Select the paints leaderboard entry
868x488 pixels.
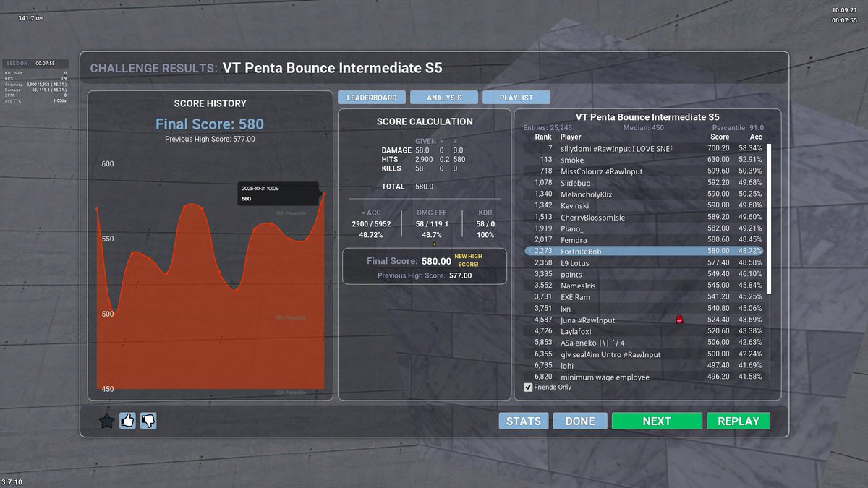pos(644,275)
